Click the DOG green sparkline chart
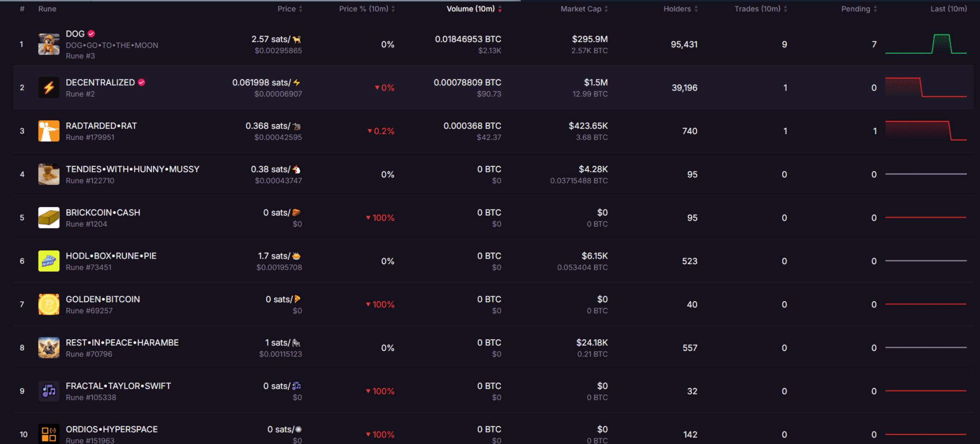 point(926,44)
